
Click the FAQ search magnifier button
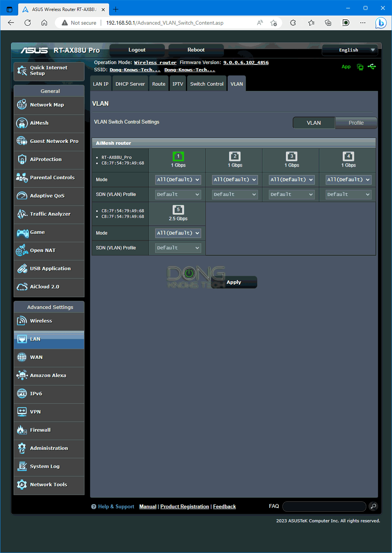tap(373, 506)
